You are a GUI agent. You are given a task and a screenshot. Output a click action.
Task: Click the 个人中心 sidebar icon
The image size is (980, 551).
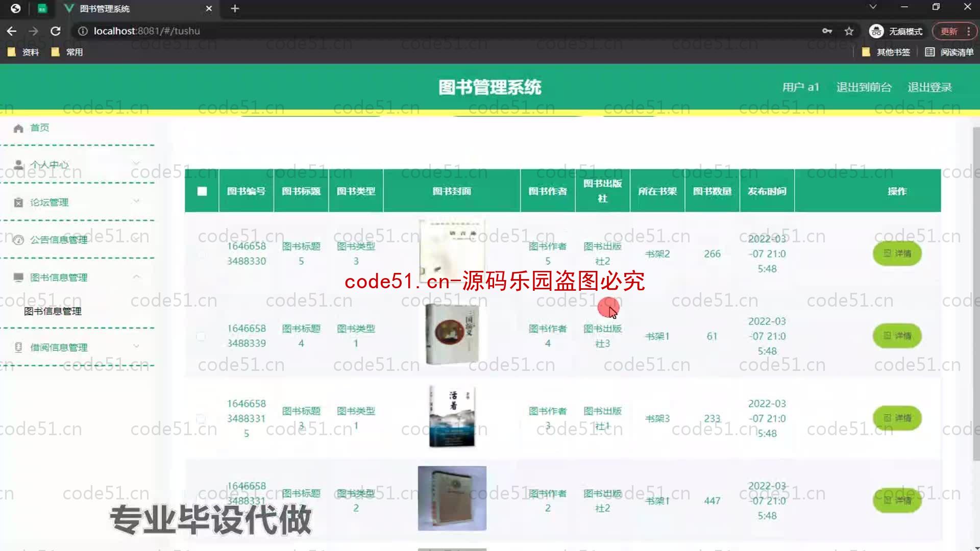pos(18,165)
